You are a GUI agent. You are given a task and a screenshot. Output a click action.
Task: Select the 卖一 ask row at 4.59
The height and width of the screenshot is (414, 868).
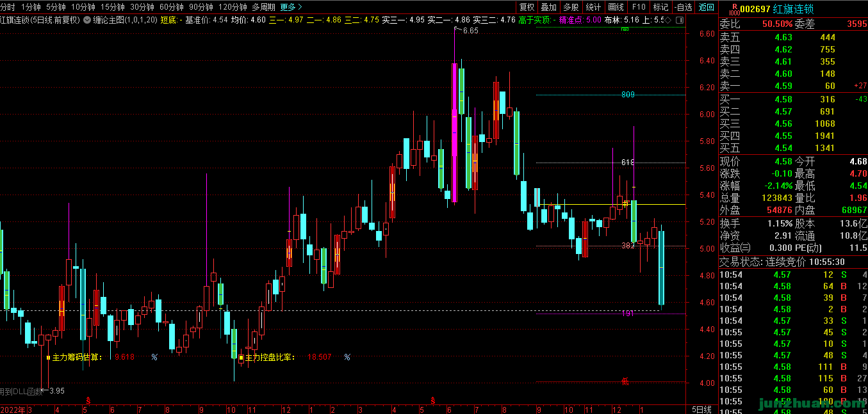[793, 86]
